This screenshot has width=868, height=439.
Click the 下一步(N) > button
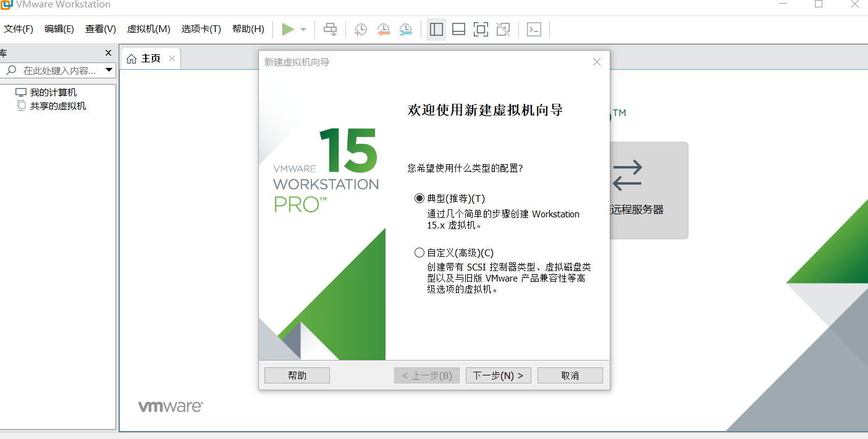click(x=499, y=375)
